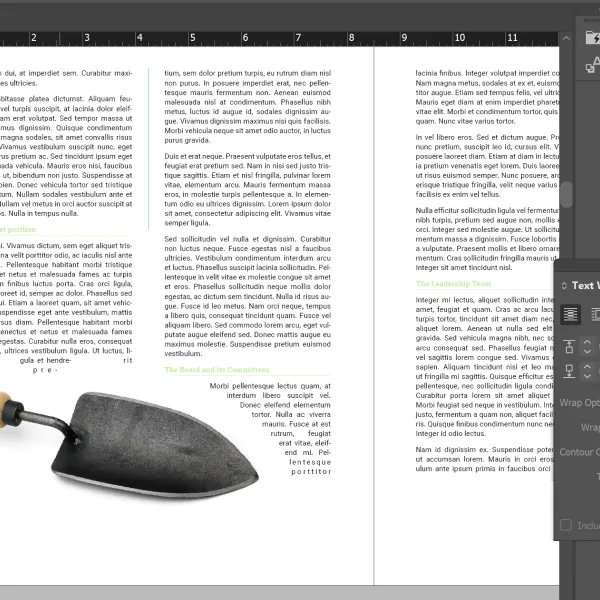This screenshot has height=600, width=600.
Task: Click heading "The Leadership Team"
Action: click(x=453, y=284)
